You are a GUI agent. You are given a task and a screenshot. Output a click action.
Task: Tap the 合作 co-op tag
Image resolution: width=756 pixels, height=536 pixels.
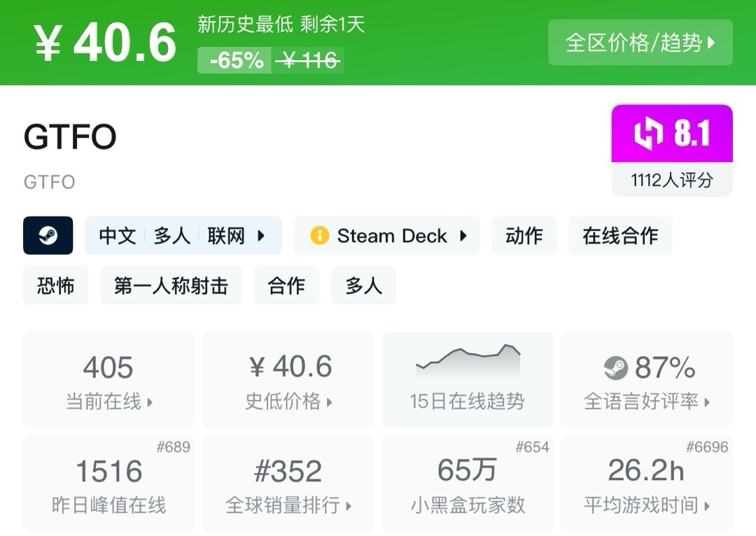tap(286, 285)
